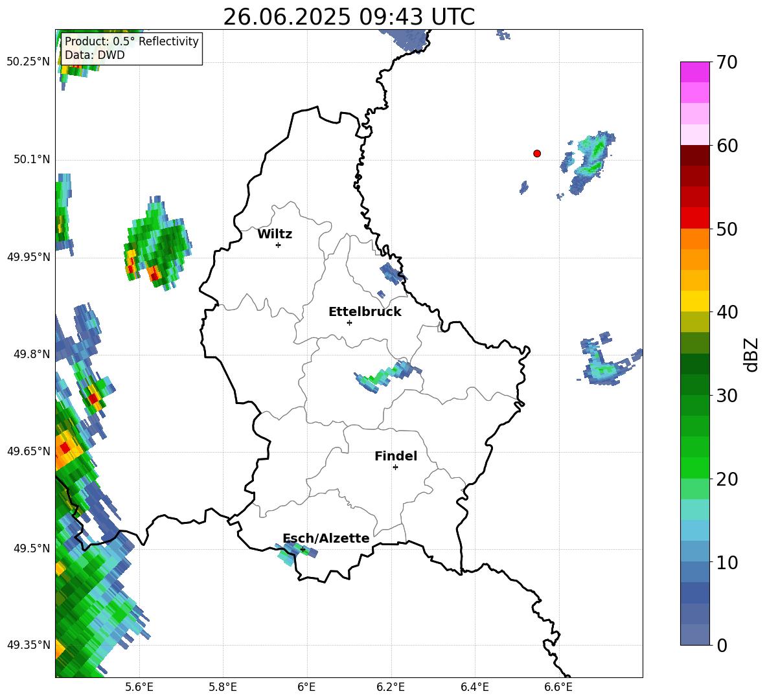Click the 30 colorbar tick label
Viewport: 767px width, 700px height.
(726, 396)
